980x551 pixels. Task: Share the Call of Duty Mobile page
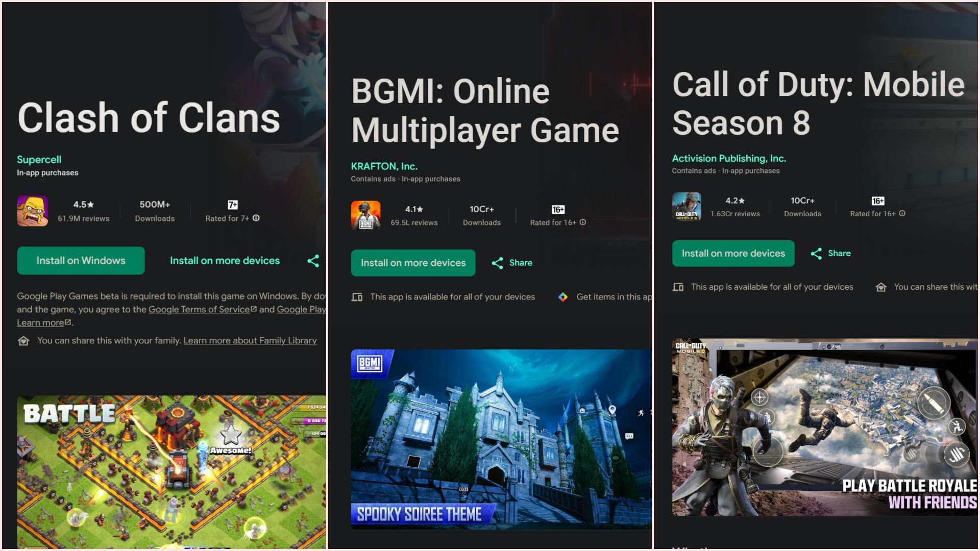click(x=830, y=254)
